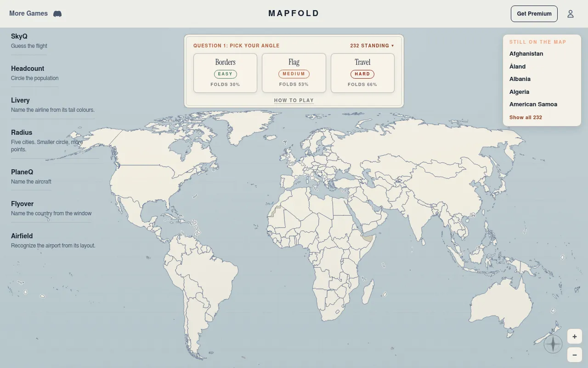
Task: Open the How to Play link
Action: [294, 100]
